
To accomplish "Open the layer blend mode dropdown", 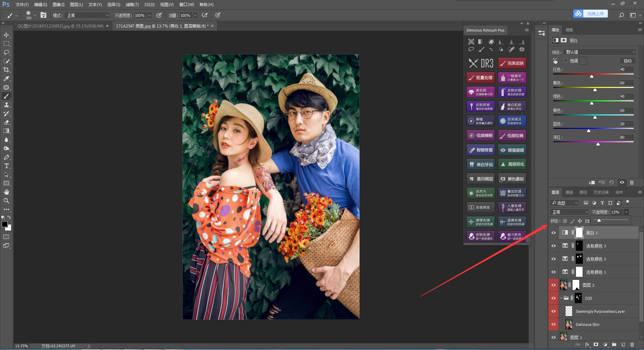I will [x=569, y=212].
